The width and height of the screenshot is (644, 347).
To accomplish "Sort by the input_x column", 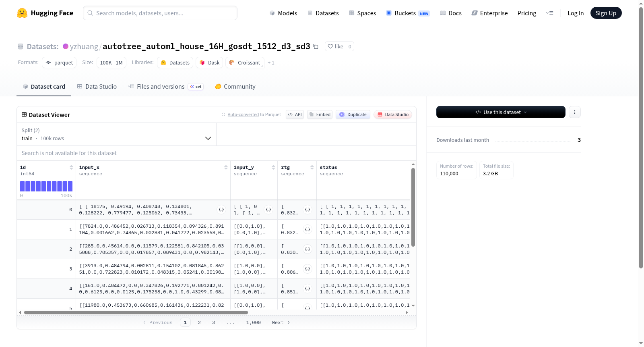I will [x=226, y=167].
